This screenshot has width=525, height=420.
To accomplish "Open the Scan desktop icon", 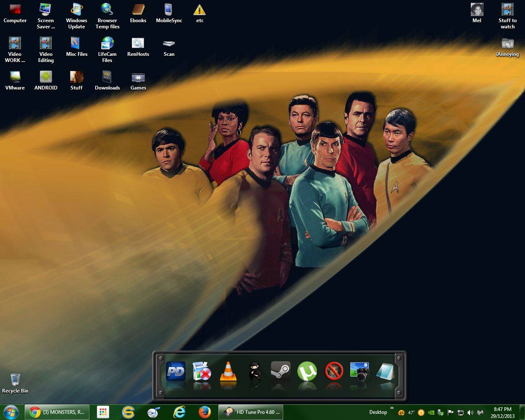I will 169,47.
